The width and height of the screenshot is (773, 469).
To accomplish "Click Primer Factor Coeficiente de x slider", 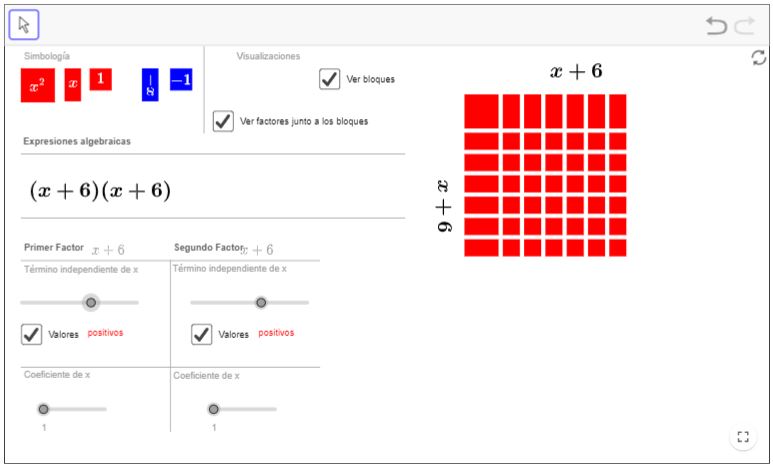I will [43, 409].
